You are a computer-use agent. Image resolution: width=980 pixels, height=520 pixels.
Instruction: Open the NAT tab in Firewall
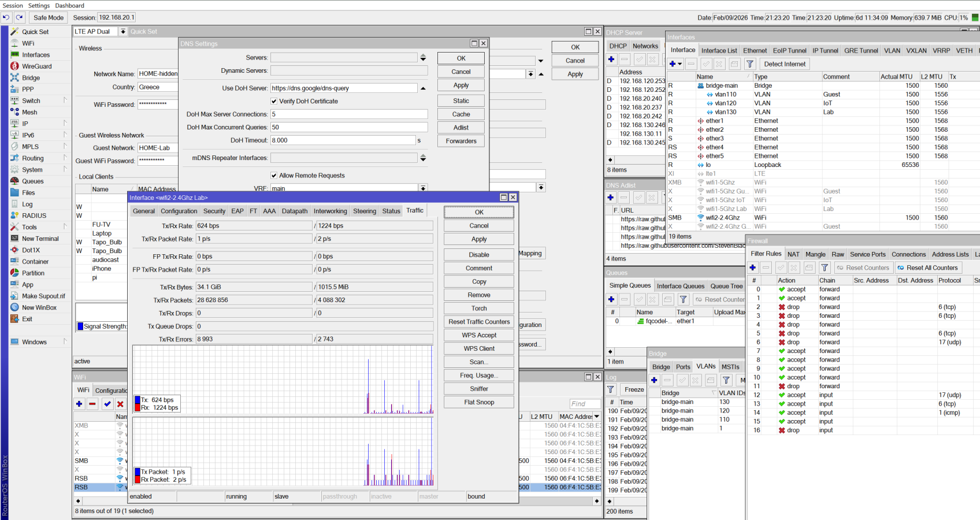[x=793, y=254]
